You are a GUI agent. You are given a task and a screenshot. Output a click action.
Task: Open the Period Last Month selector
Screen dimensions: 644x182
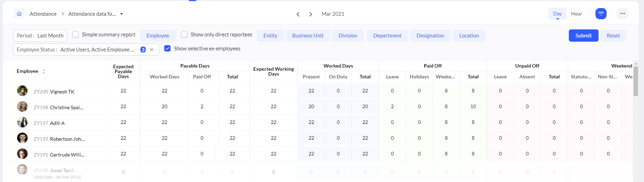coord(40,36)
